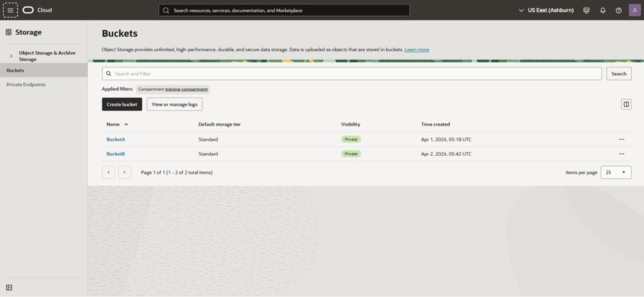Go to the next page arrow

coord(125,173)
